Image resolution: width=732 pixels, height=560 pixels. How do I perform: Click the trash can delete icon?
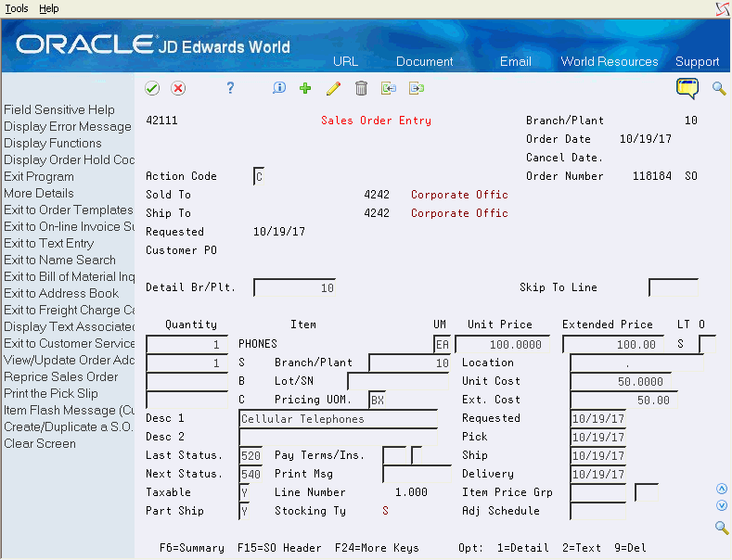(x=361, y=88)
